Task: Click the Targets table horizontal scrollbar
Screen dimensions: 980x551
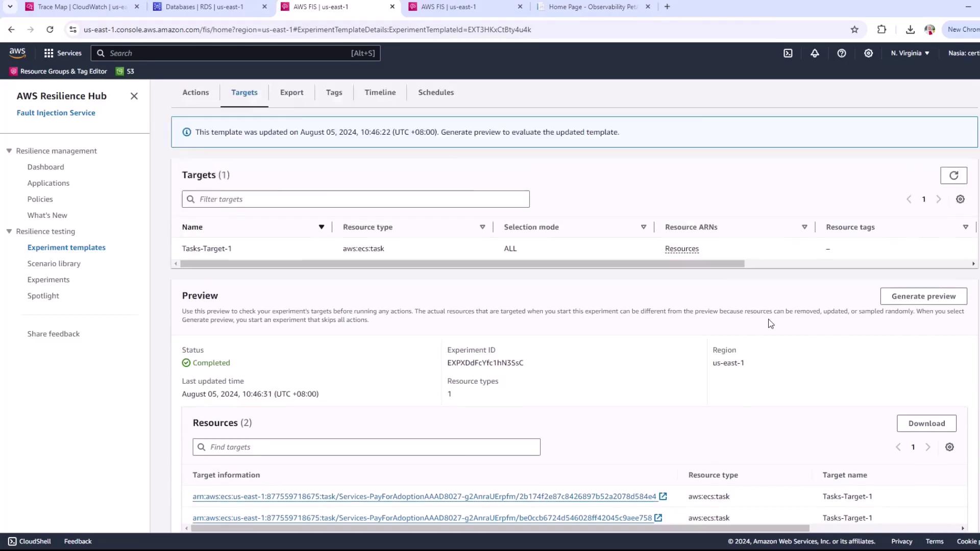Action: (462, 264)
